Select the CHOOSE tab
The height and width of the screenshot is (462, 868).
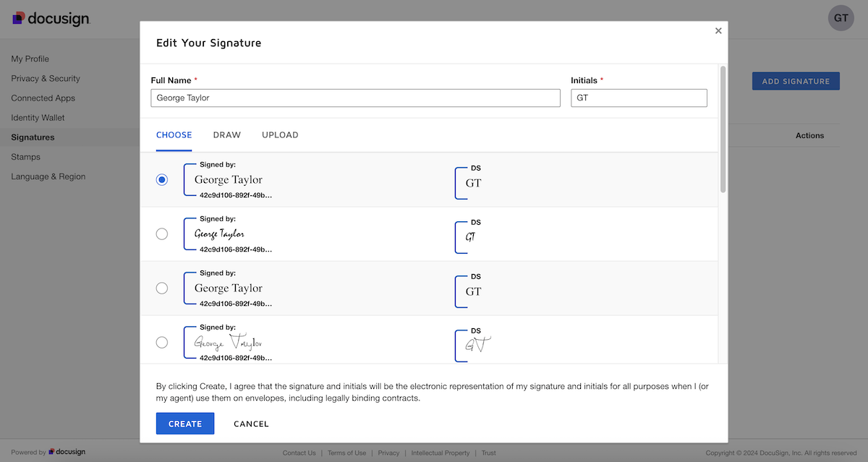pyautogui.click(x=174, y=134)
